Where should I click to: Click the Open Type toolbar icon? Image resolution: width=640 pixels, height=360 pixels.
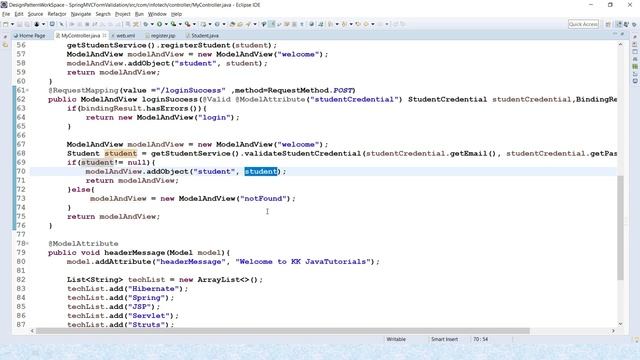tap(232, 24)
